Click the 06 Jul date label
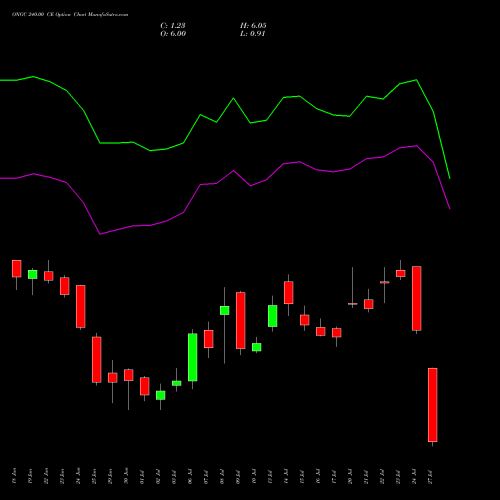Viewport: 500px width, 500px height. [x=190, y=476]
